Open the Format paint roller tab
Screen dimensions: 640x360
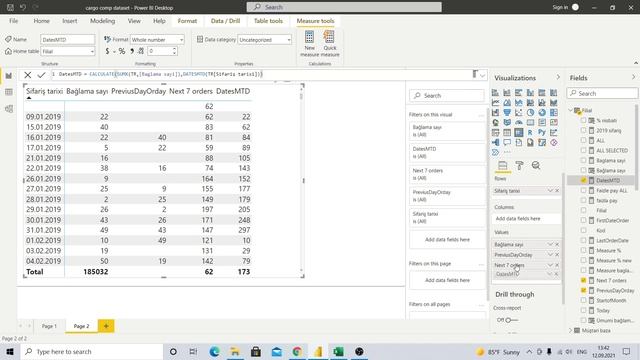[x=519, y=165]
